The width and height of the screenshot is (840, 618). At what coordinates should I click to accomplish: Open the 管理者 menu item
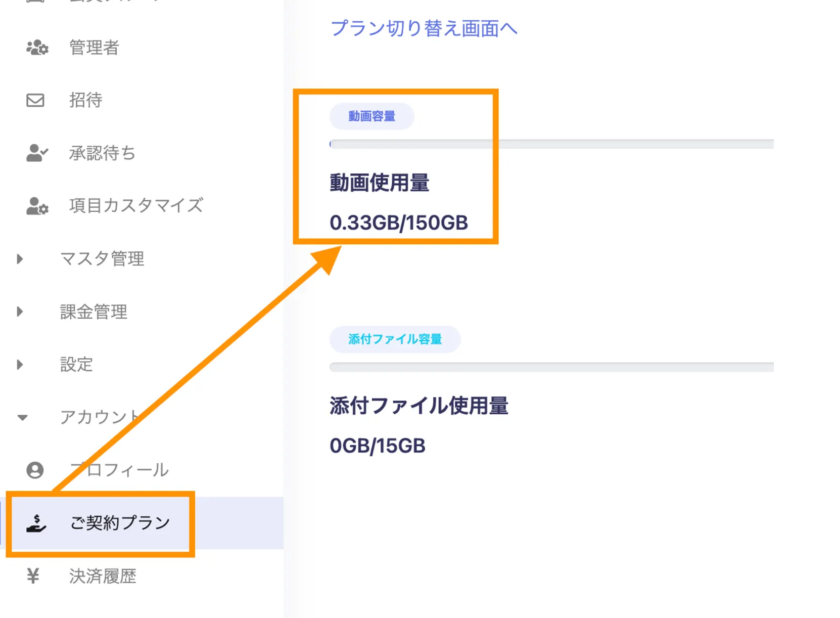pyautogui.click(x=94, y=48)
